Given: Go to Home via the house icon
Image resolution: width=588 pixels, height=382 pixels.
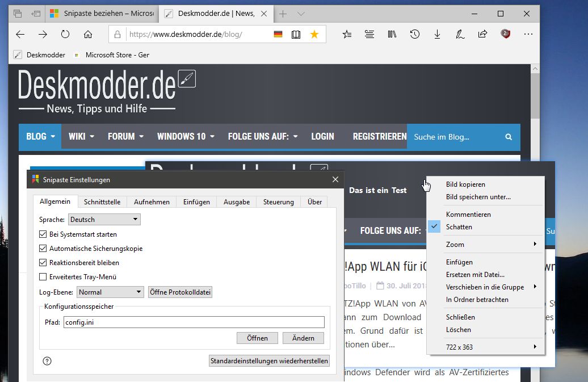Looking at the screenshot, I should tap(88, 35).
